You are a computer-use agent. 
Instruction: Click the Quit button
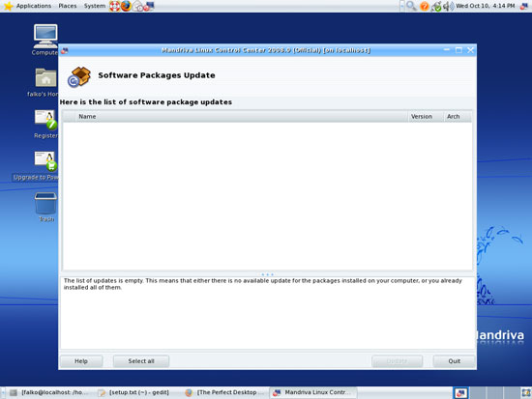pyautogui.click(x=454, y=361)
